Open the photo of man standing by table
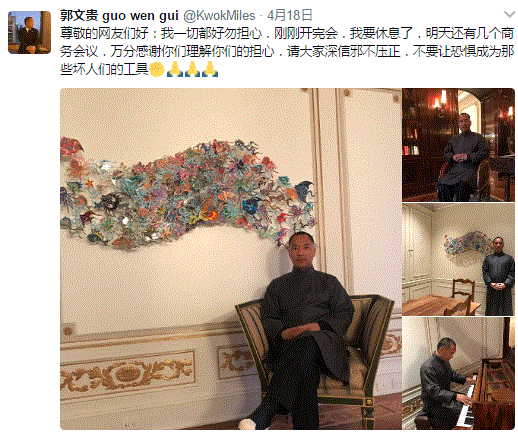This screenshot has width=518, height=438. tap(458, 259)
